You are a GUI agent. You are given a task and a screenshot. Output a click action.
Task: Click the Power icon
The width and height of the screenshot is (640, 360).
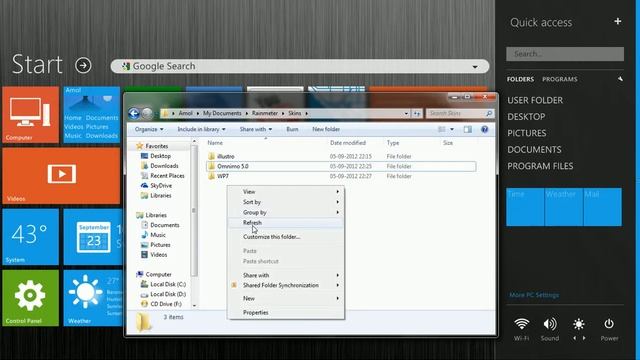coord(609,324)
